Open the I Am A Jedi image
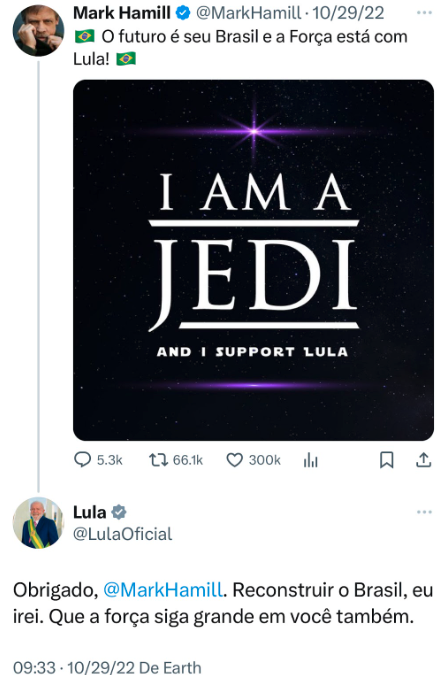The height and width of the screenshot is (675, 446). (x=253, y=260)
